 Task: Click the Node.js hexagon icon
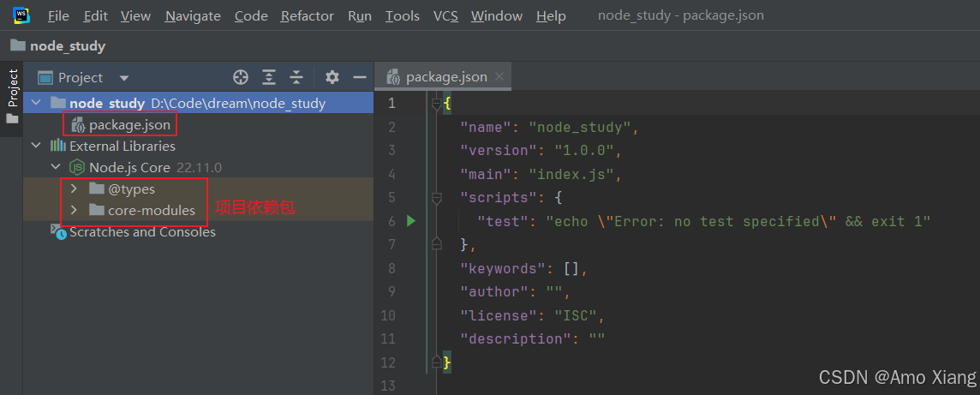point(77,167)
